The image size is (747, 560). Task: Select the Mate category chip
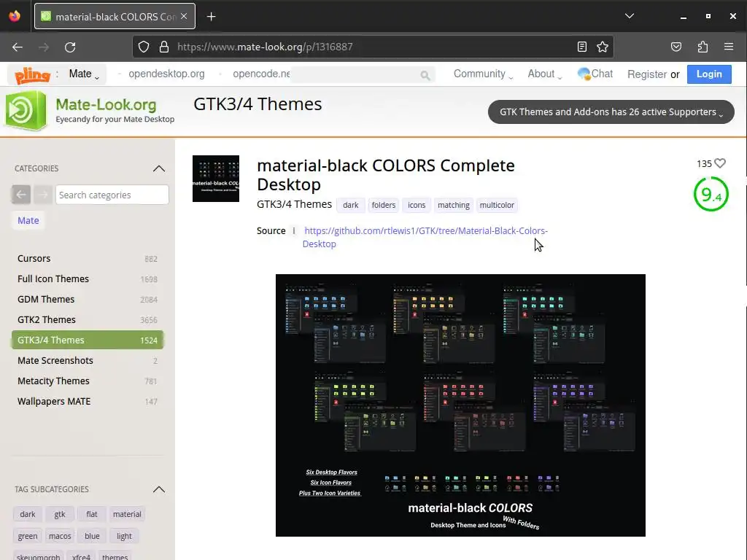[28, 220]
